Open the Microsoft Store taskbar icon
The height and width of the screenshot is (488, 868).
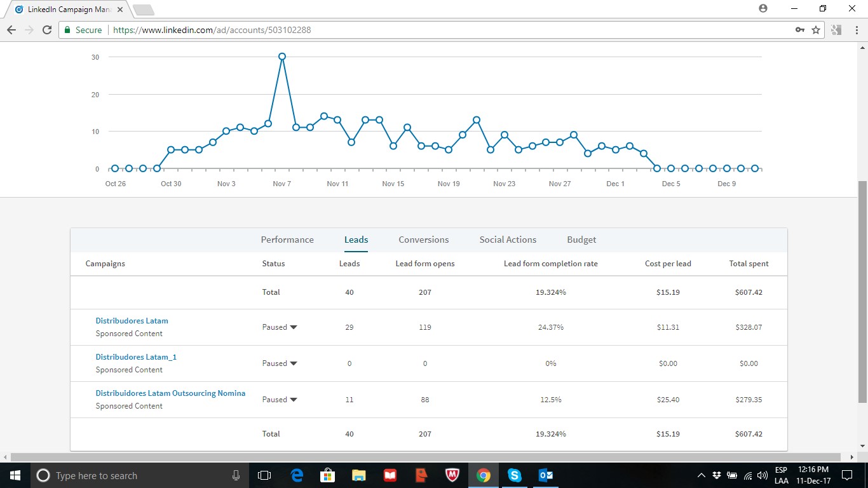[x=328, y=475]
